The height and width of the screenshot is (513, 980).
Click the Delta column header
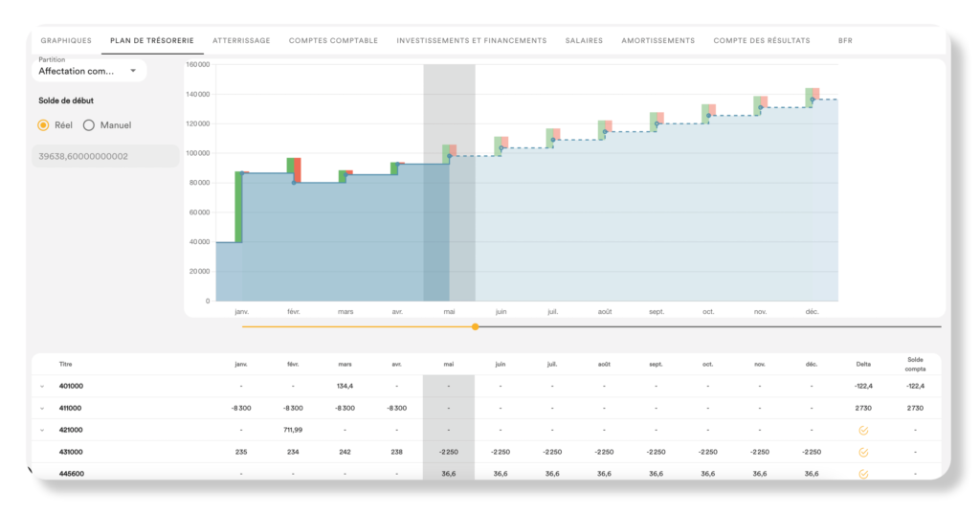[863, 365]
